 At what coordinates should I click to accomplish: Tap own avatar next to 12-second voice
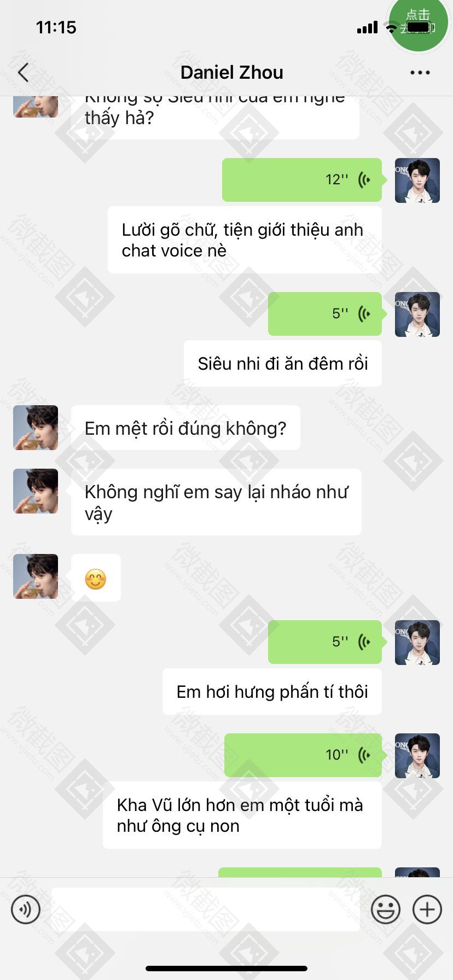pos(417,180)
